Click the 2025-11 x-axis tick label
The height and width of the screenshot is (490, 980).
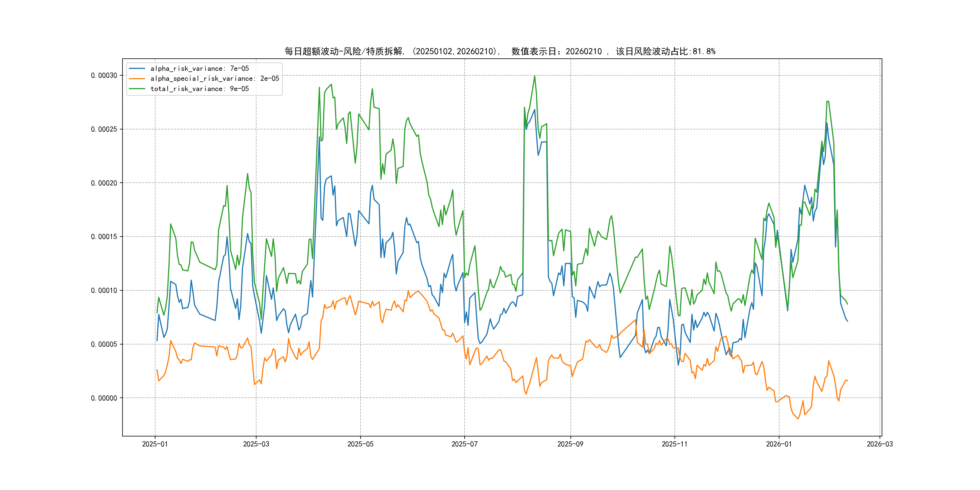[x=675, y=444]
